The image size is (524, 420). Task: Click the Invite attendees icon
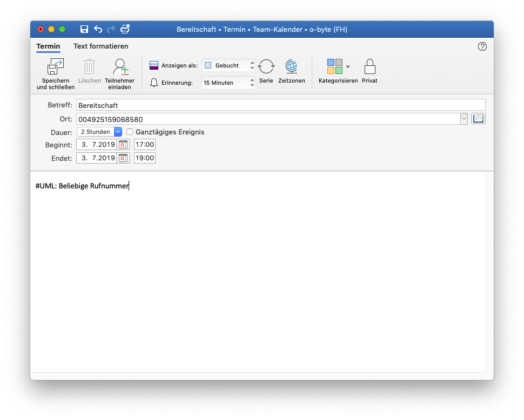coord(120,67)
